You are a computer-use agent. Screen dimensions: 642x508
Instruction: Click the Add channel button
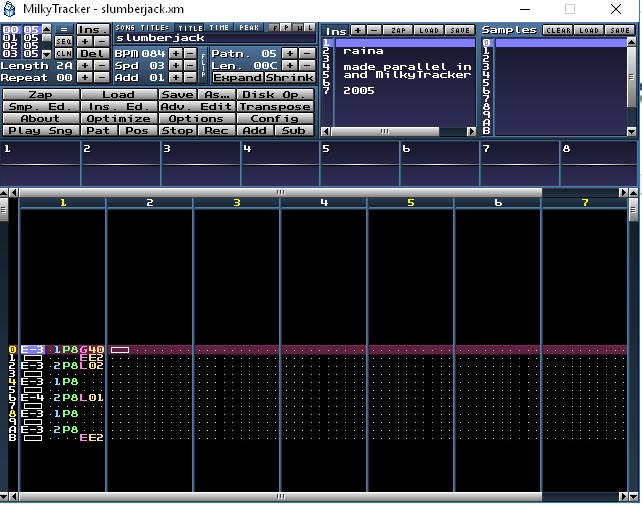click(255, 131)
